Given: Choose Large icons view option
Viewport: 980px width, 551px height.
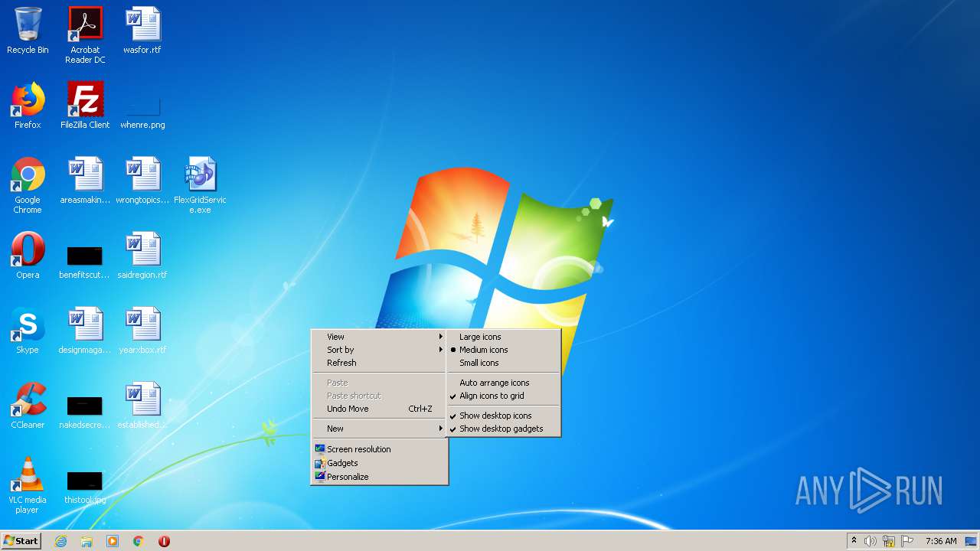Looking at the screenshot, I should 504,337.
